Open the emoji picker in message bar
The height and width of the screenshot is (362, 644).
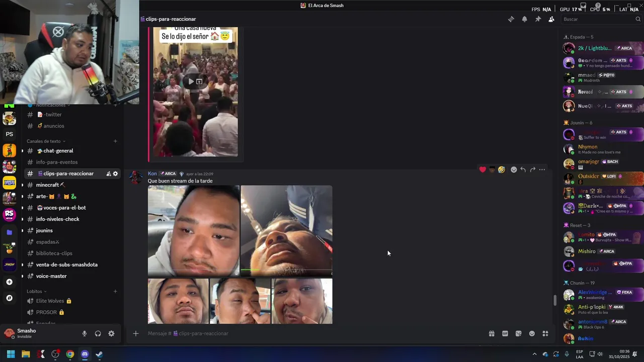[532, 333]
